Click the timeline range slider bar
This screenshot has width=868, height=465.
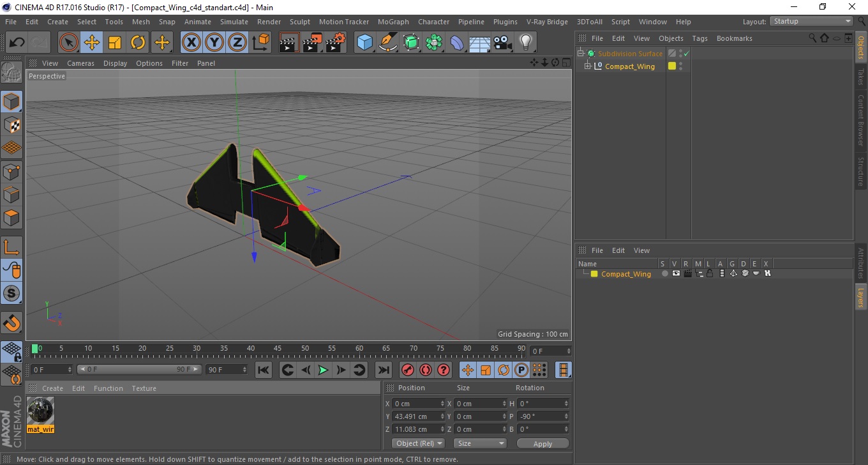[140, 369]
